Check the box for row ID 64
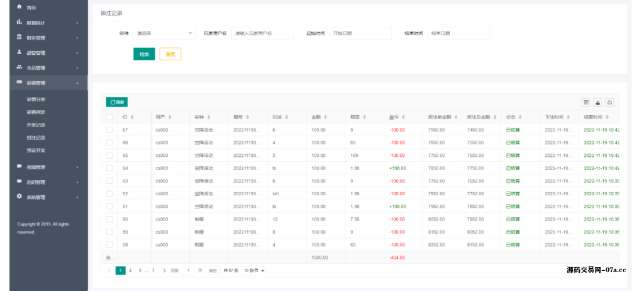Viewport: 644px width, 291px height. [x=109, y=168]
